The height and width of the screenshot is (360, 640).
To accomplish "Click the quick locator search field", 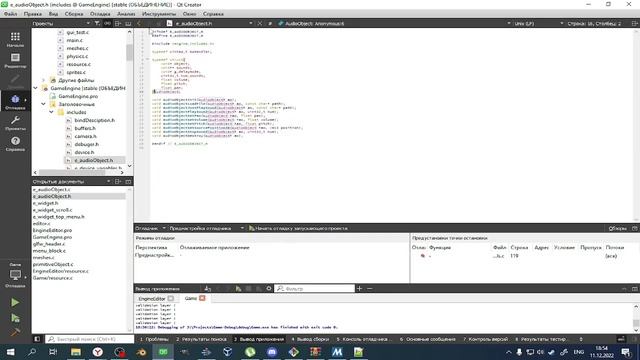I will tap(89, 339).
